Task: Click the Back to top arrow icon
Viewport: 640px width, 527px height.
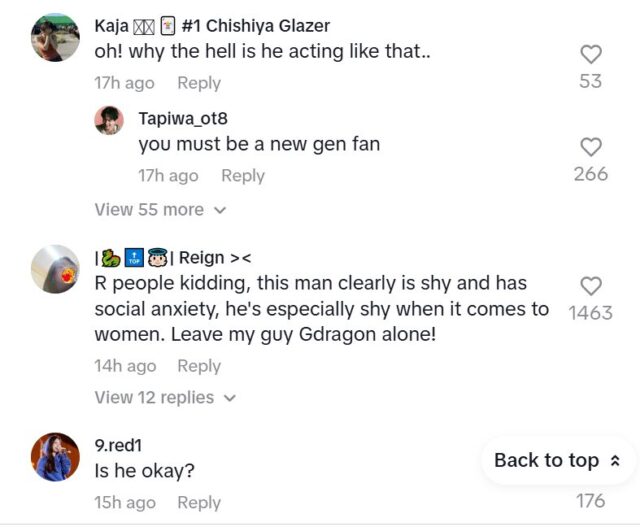Action: [x=615, y=460]
